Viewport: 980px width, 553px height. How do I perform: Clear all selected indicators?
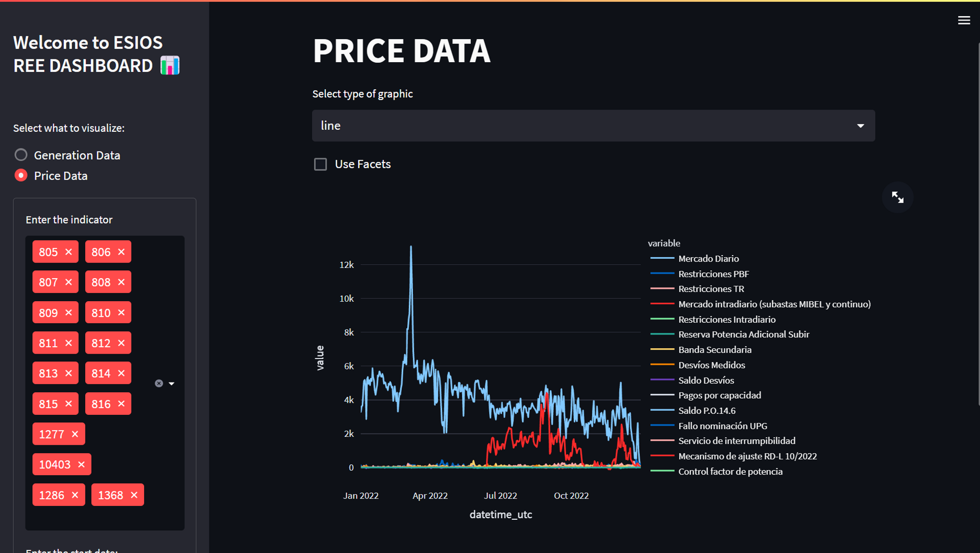click(159, 384)
